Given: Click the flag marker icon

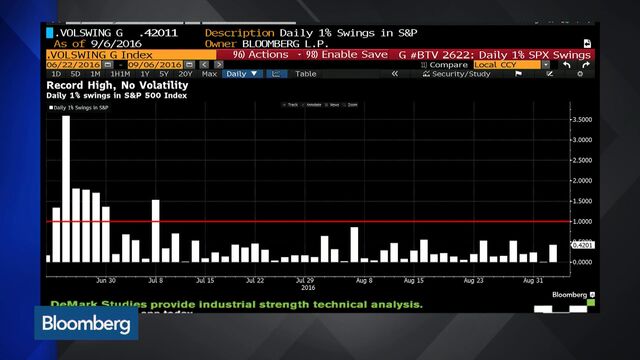Looking at the screenshot, I should pos(518,74).
